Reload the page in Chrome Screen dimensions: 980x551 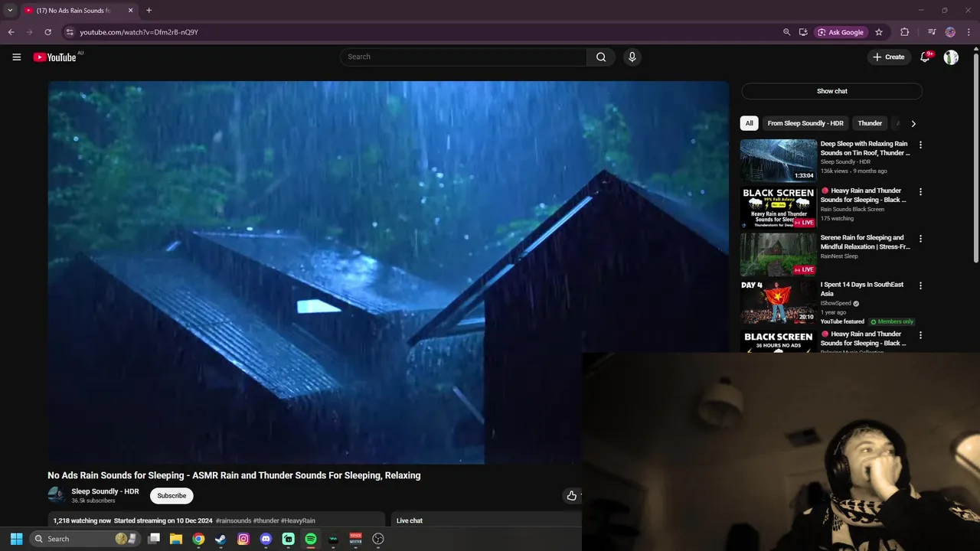click(x=47, y=32)
